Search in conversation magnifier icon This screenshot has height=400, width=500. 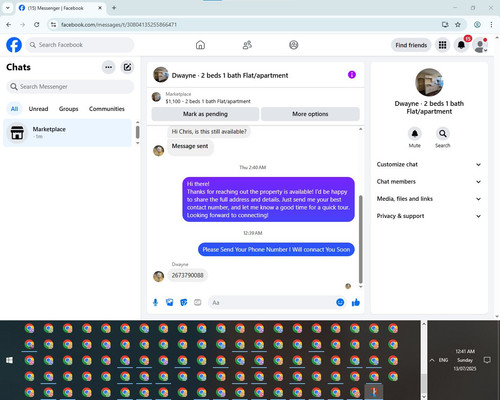[443, 134]
